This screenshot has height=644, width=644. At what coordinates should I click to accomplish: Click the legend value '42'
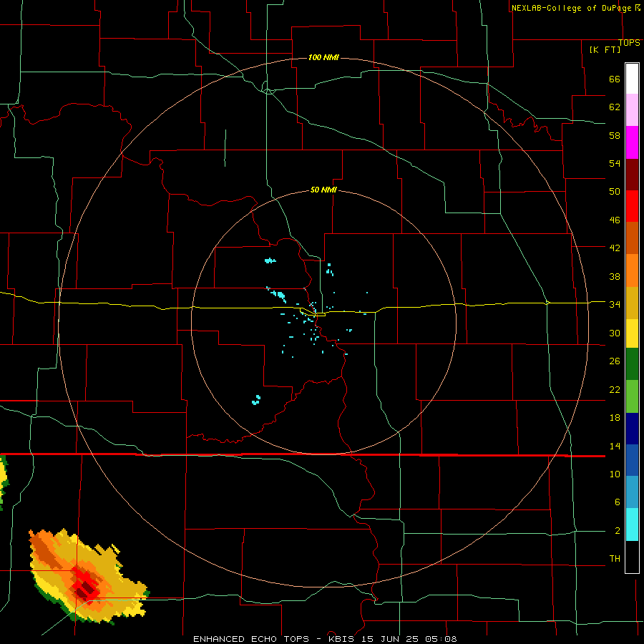click(x=615, y=248)
